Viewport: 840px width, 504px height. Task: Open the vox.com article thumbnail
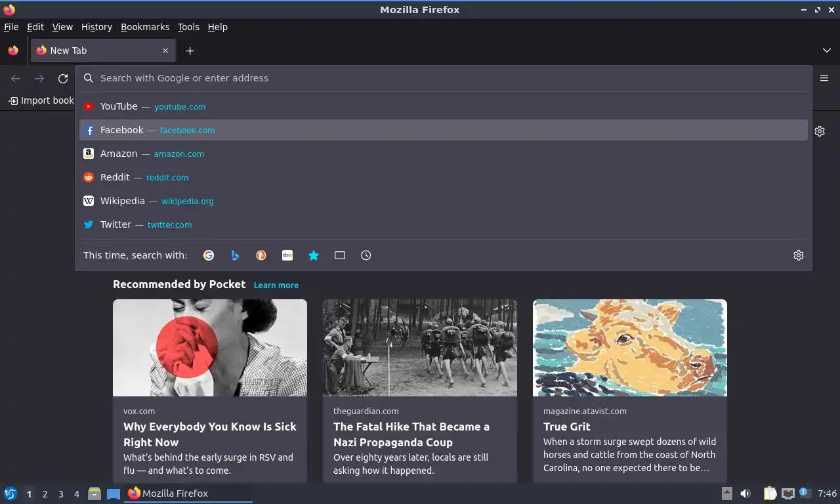pyautogui.click(x=210, y=348)
